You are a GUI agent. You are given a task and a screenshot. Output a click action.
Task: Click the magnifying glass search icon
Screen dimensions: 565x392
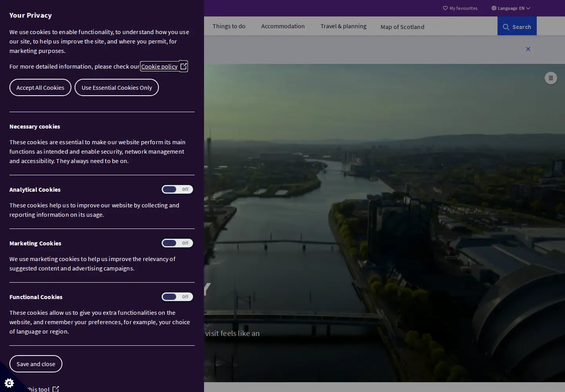click(x=506, y=27)
